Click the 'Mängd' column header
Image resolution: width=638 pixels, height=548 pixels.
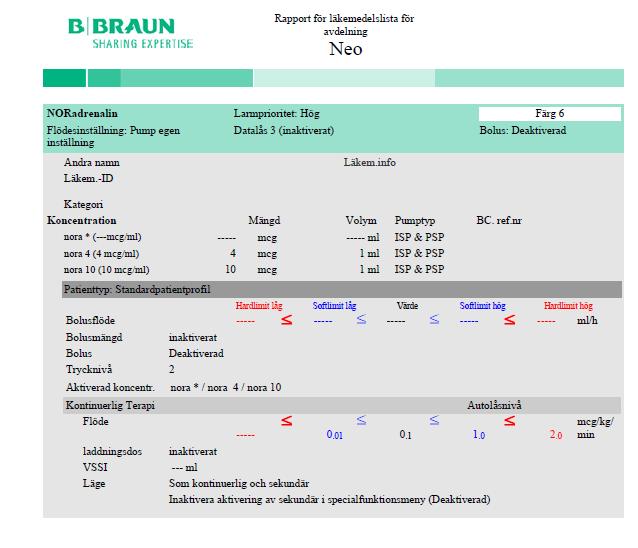click(264, 221)
